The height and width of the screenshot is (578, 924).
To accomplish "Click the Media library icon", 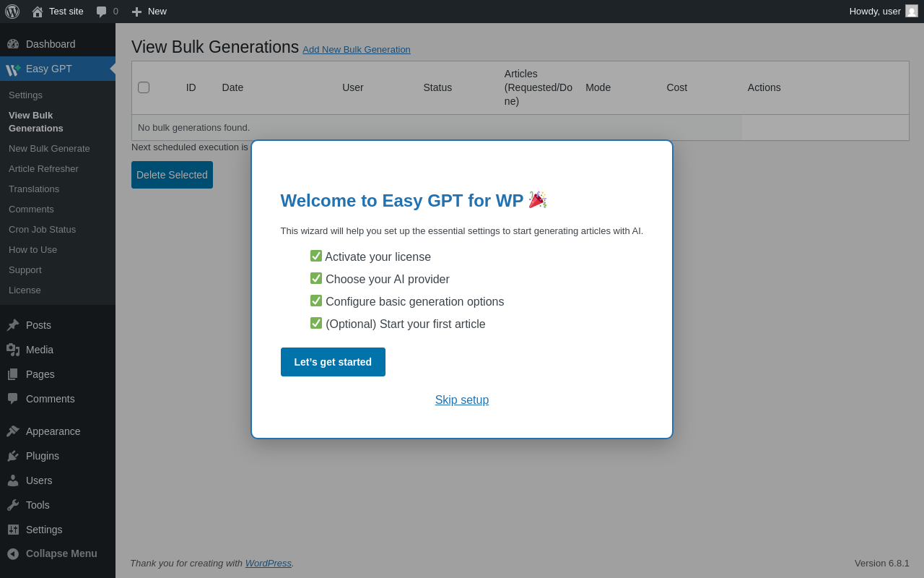I will pyautogui.click(x=13, y=350).
